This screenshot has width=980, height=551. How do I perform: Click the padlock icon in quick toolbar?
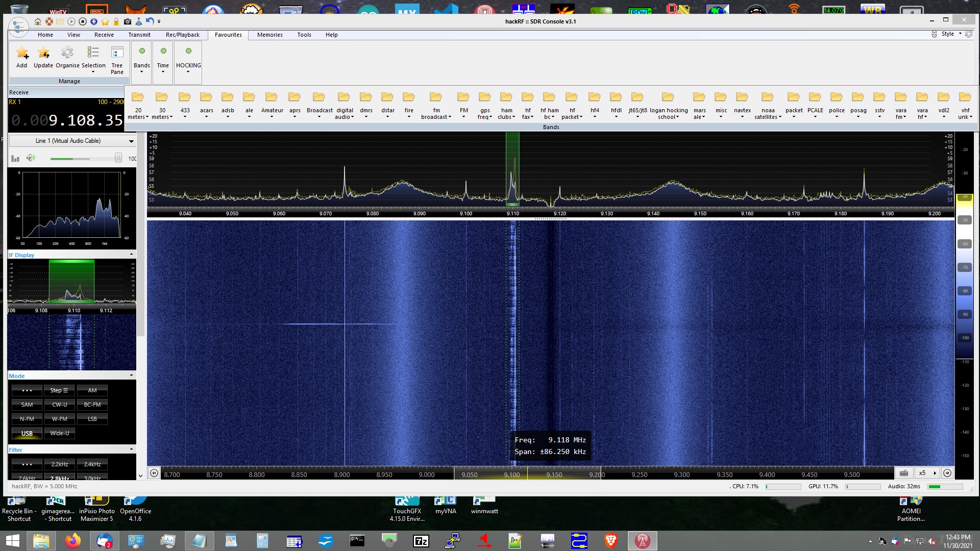pos(116,21)
